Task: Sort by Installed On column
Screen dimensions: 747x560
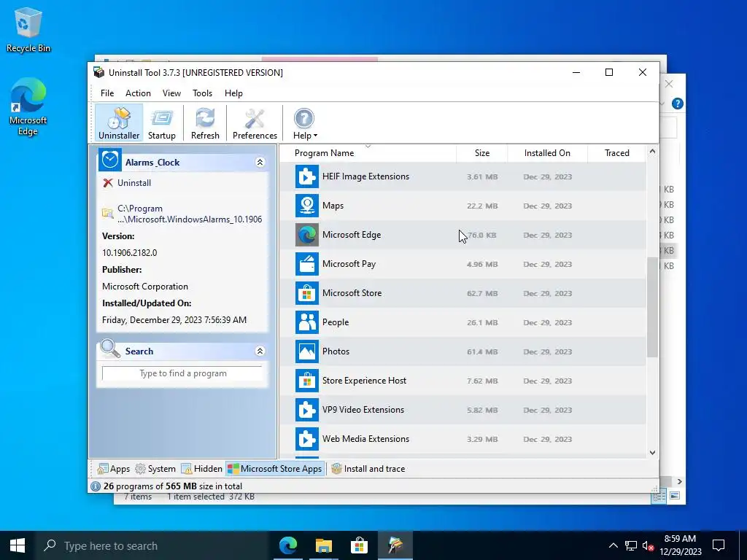Action: click(547, 153)
